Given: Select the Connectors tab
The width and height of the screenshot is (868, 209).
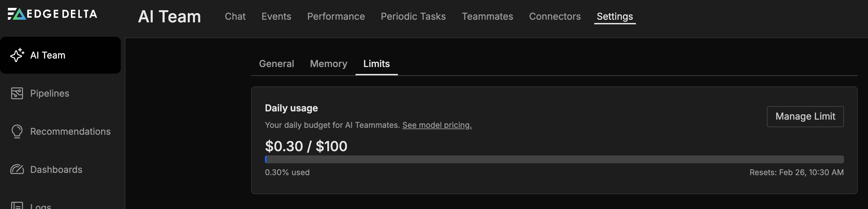Looking at the screenshot, I should pos(554,16).
